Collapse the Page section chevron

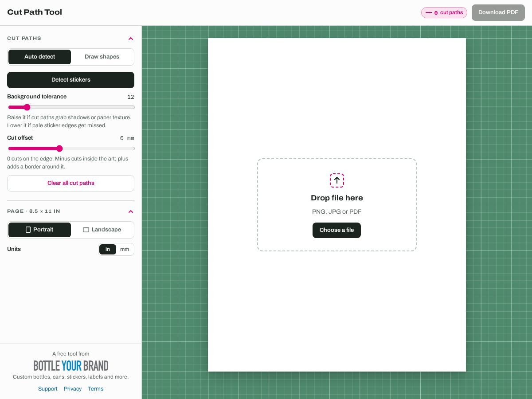[x=131, y=211]
